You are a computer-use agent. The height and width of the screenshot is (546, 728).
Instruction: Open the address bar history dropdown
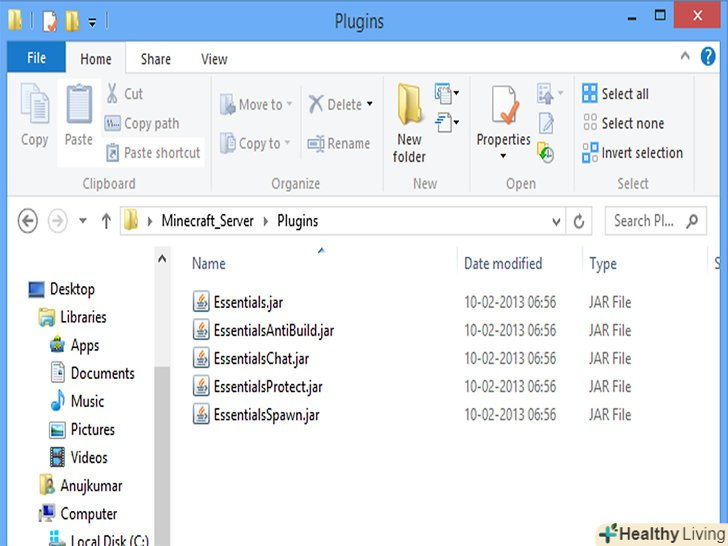point(556,221)
